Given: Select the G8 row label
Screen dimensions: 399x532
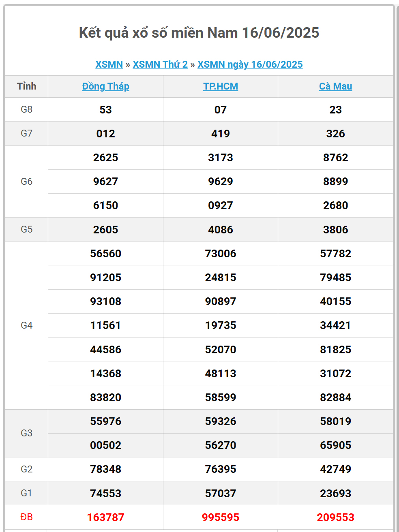Looking at the screenshot, I should (x=26, y=109).
